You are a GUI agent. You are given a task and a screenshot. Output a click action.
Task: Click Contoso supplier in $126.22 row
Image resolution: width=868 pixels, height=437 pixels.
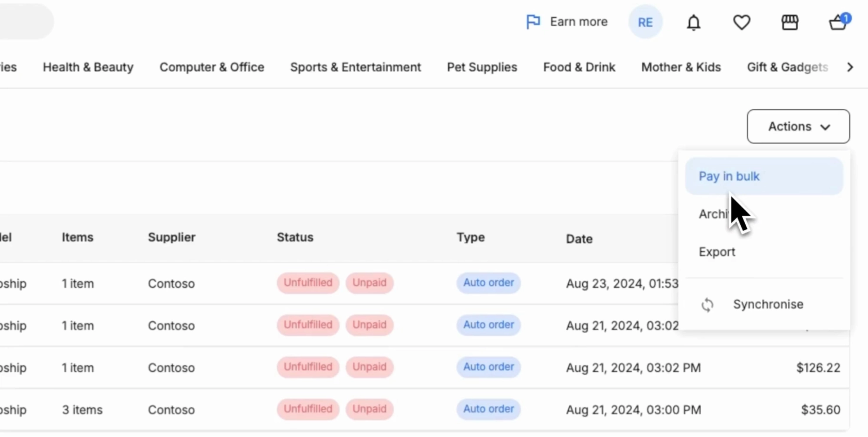[171, 368]
